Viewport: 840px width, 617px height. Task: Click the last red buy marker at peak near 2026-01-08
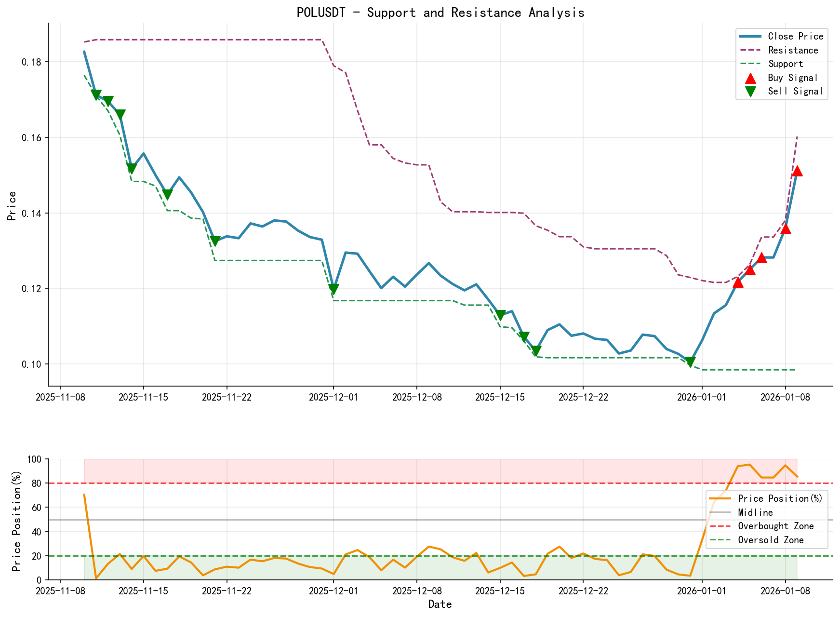(799, 171)
